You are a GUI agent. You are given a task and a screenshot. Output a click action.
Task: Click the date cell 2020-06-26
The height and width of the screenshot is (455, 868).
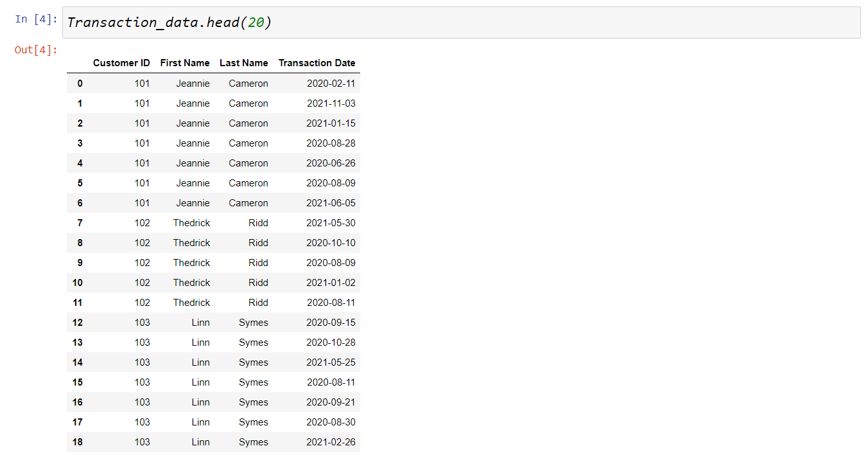pos(331,163)
